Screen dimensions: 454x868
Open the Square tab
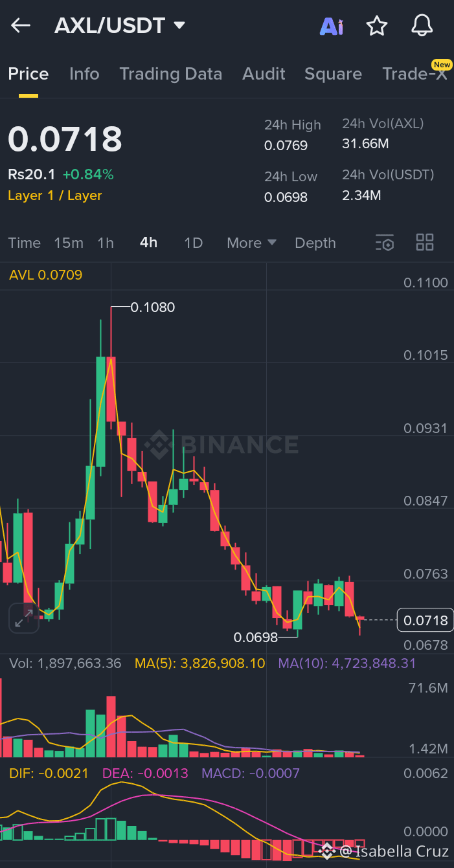tap(333, 74)
